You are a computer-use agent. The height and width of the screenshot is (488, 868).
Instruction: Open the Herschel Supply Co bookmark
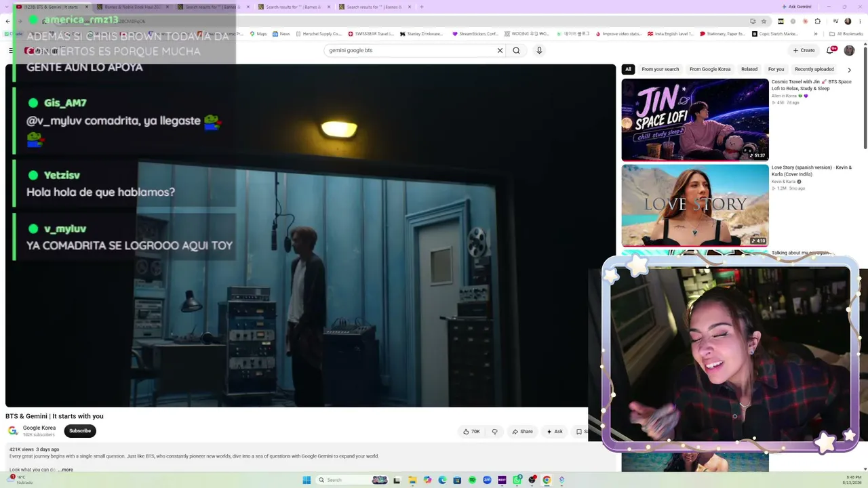(x=318, y=34)
